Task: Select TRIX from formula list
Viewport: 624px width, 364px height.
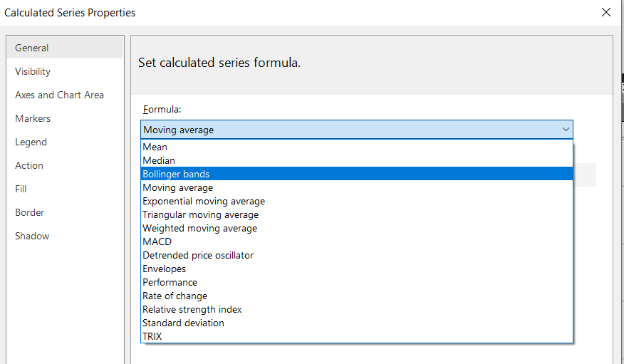Action: pyautogui.click(x=152, y=336)
